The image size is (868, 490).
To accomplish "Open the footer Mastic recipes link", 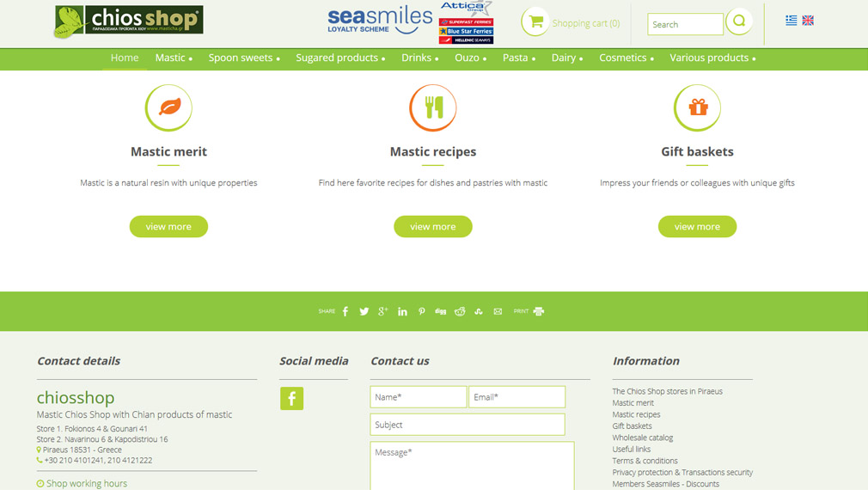I will tap(636, 414).
